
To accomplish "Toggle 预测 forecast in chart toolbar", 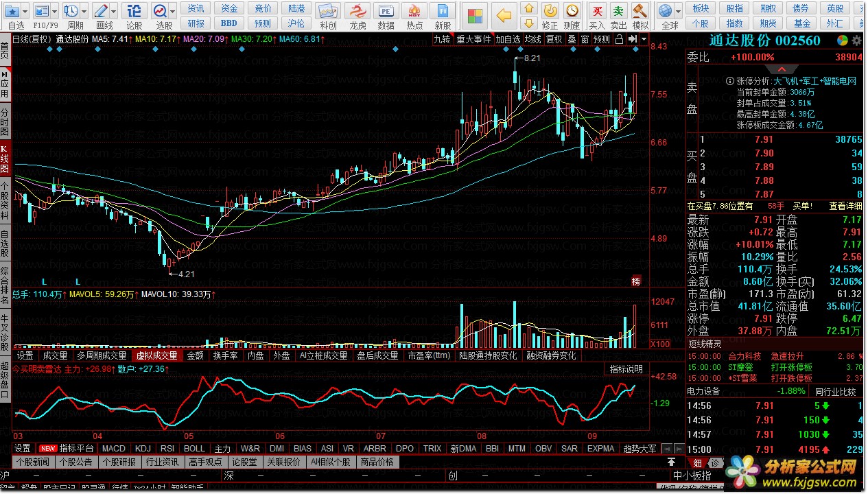I will point(602,40).
